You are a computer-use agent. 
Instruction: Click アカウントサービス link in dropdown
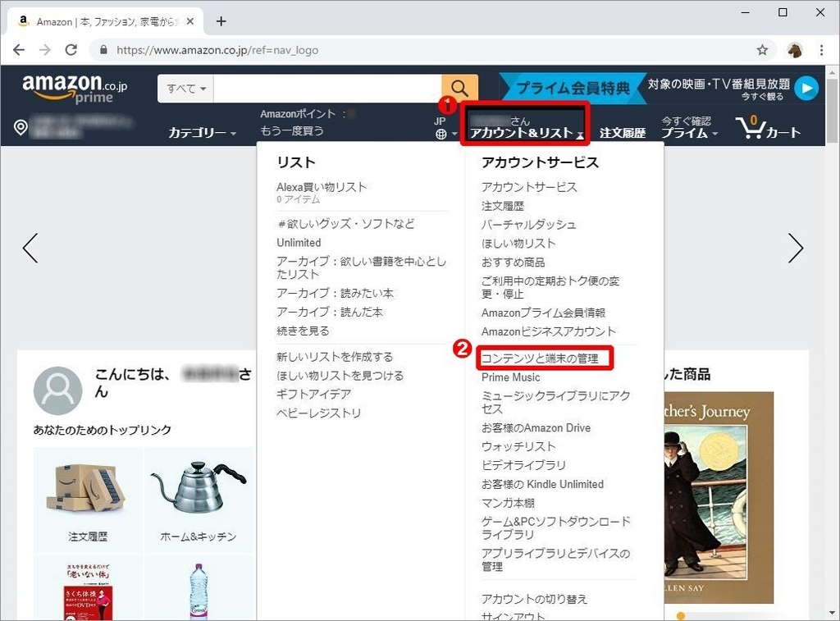pyautogui.click(x=529, y=187)
